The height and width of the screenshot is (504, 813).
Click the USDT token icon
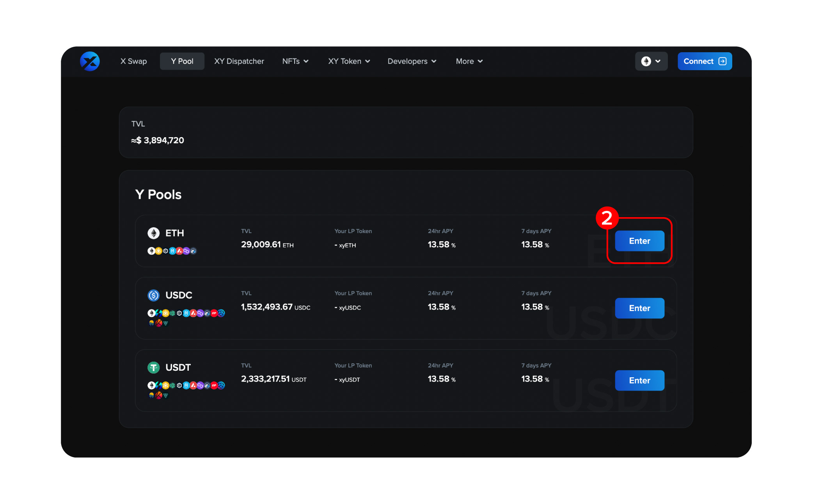pos(154,367)
